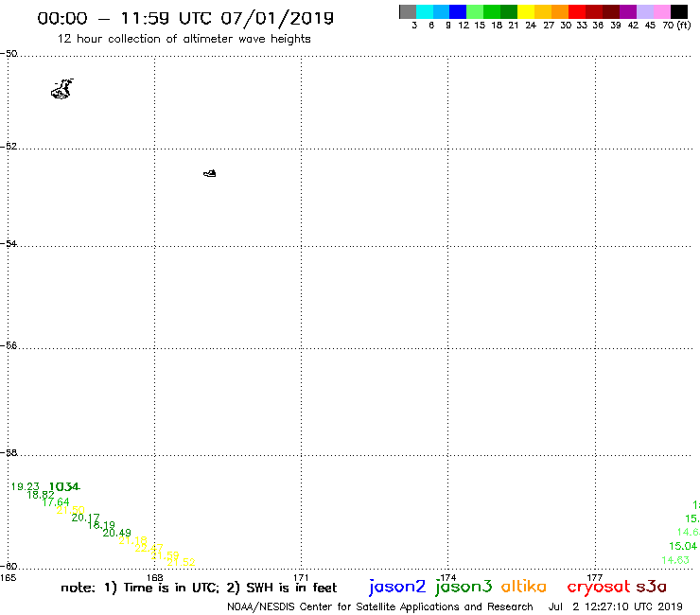This screenshot has width=700, height=615.
Task: Click the wave height value 18.82
Action: [41, 495]
